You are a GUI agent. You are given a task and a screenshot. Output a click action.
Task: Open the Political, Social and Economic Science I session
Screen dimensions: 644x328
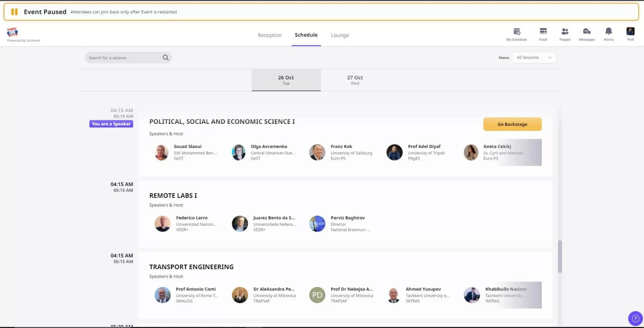[x=222, y=122]
